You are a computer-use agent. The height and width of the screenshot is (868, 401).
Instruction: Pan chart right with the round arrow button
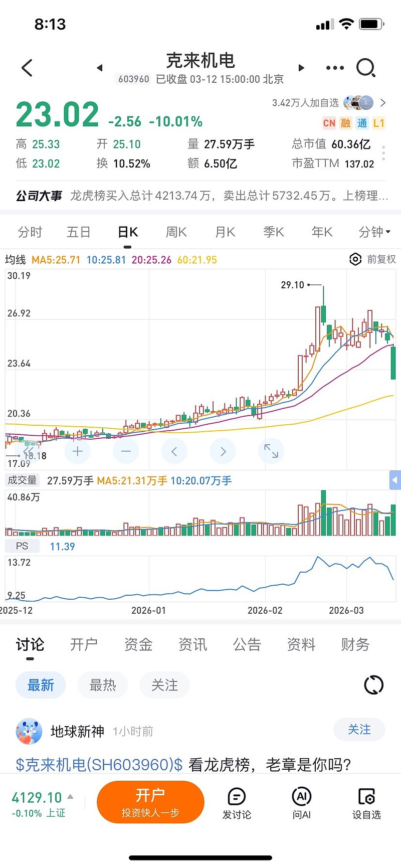coord(223,451)
